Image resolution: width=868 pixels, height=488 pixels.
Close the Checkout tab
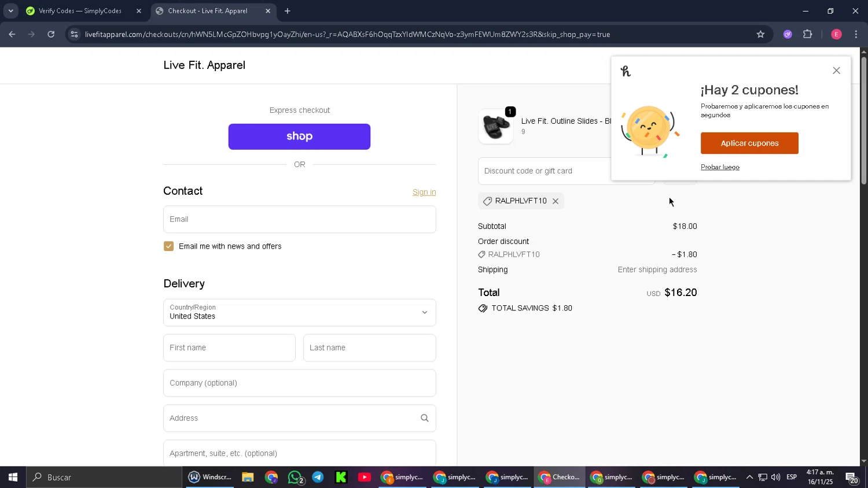(x=268, y=11)
